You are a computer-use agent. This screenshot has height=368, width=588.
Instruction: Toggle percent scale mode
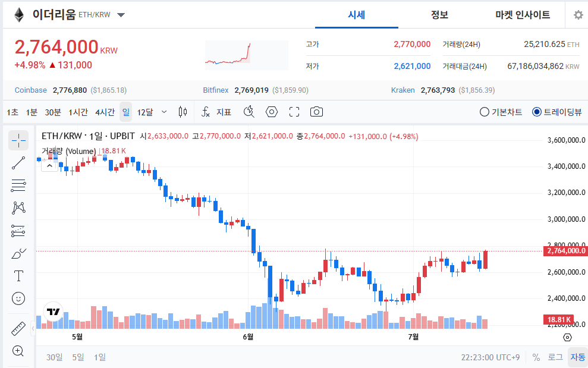coord(536,357)
